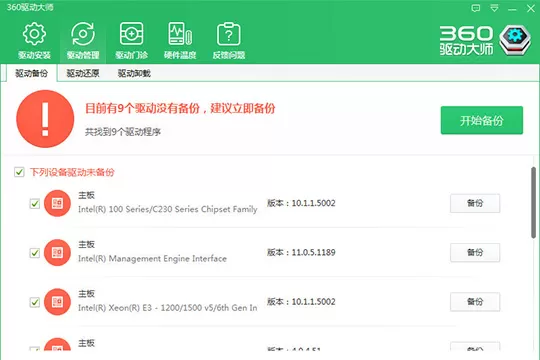Click Intel(R) Management Engine Interface text
The width and height of the screenshot is (540, 360).
(152, 259)
